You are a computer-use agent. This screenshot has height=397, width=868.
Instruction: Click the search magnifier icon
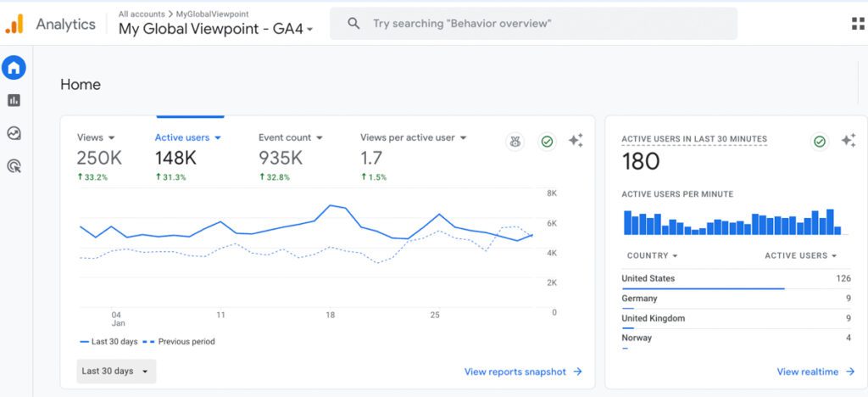click(353, 23)
